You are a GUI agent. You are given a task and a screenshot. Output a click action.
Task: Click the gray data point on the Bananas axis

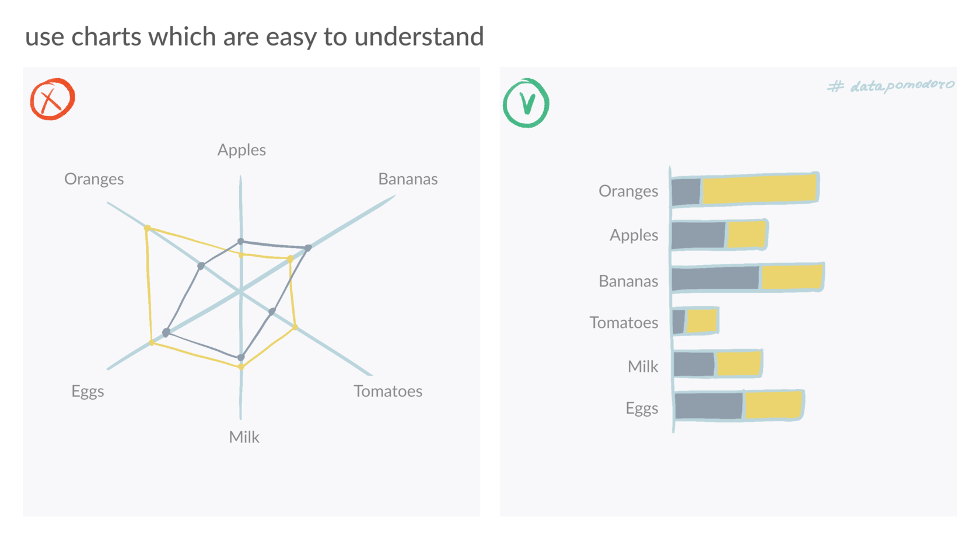click(308, 248)
